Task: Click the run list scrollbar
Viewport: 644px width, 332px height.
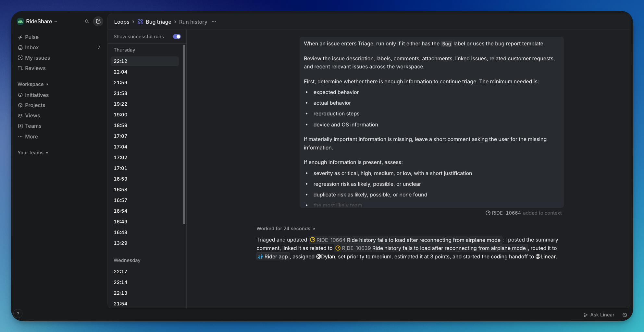Action: 184,134
